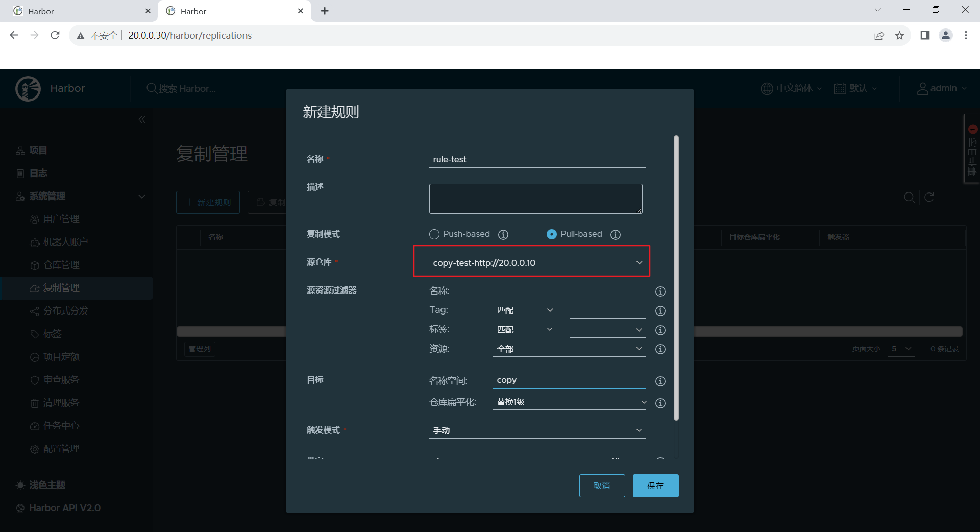This screenshot has width=980, height=532.
Task: Open the 标签 匹配 mode dropdown
Action: point(525,330)
